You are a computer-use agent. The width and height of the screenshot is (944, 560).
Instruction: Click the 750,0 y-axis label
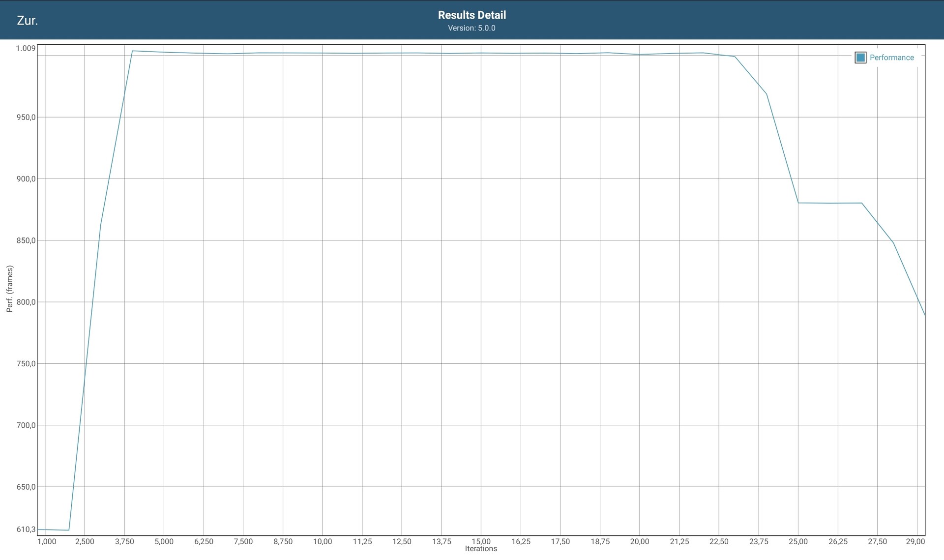[x=26, y=364]
